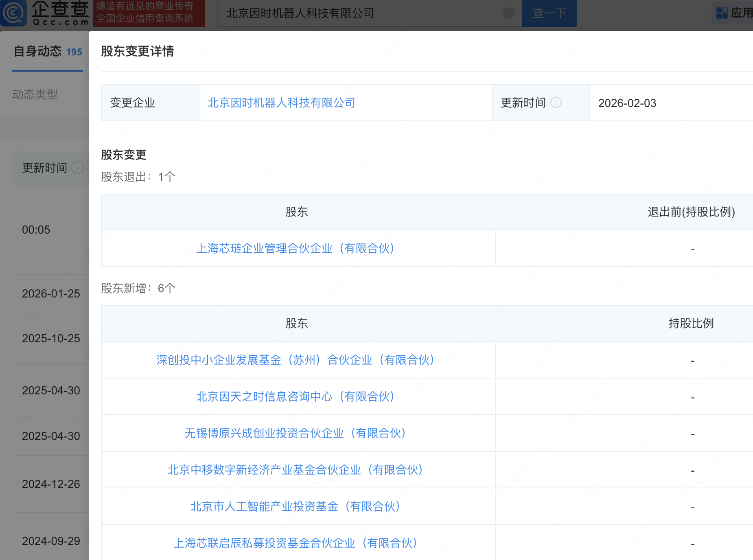Click the 企查查 brand slogan banner
Screen dimensions: 753x560
(x=149, y=13)
